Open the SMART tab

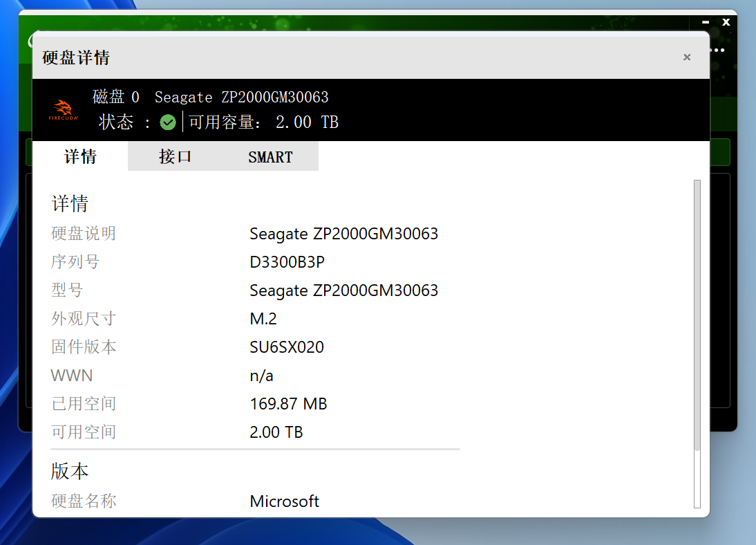click(x=270, y=156)
